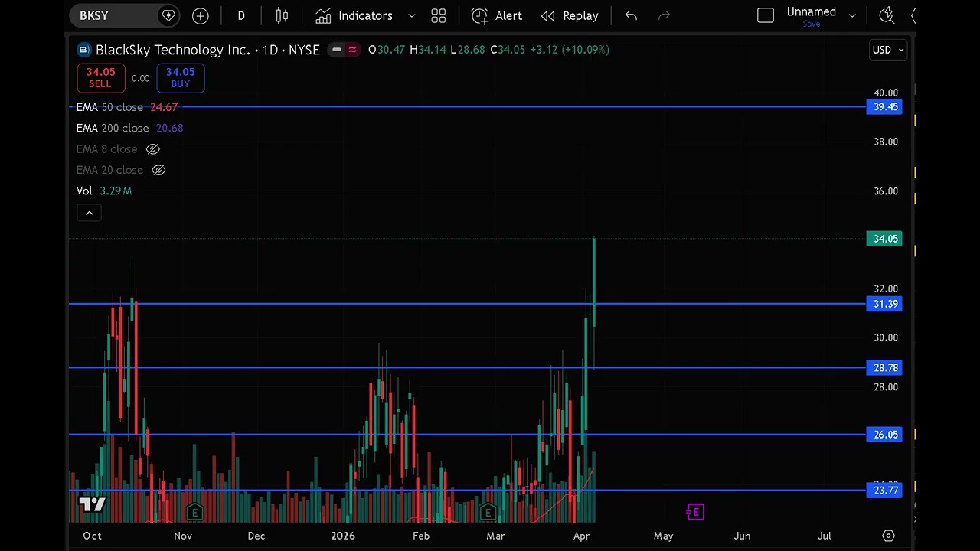Click the TradingView logo
Image resolution: width=980 pixels, height=551 pixels.
(x=93, y=504)
